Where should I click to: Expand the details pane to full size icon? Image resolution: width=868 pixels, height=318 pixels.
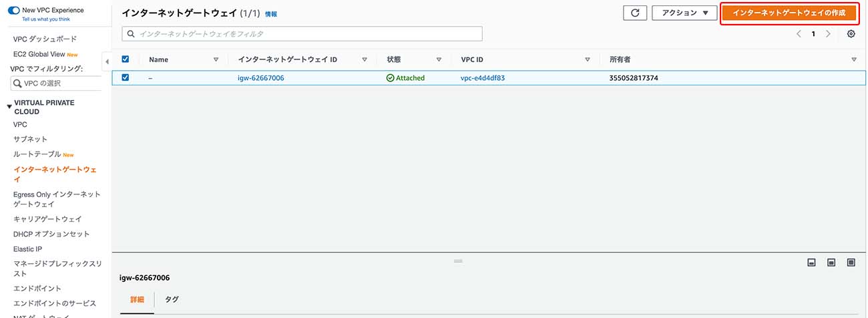coord(851,263)
